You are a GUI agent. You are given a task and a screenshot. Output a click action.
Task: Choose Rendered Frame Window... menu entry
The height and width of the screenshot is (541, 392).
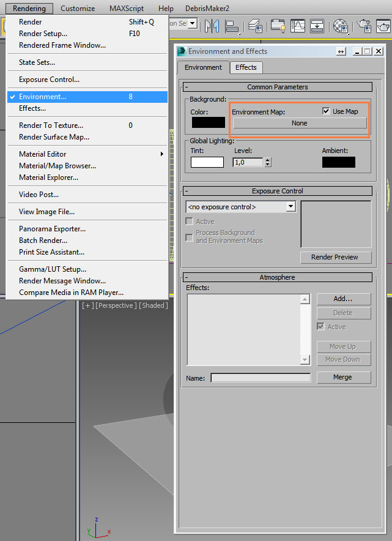pos(87,45)
